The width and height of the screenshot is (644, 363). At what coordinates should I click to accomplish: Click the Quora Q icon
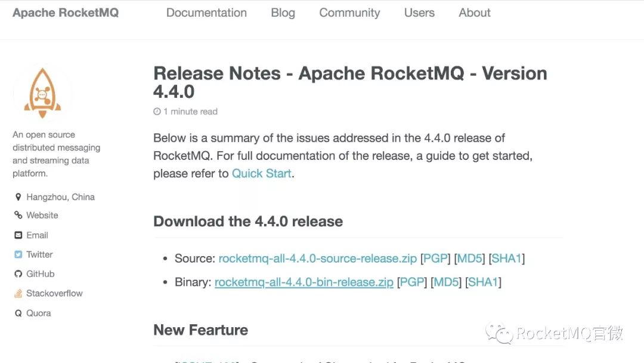pyautogui.click(x=18, y=313)
